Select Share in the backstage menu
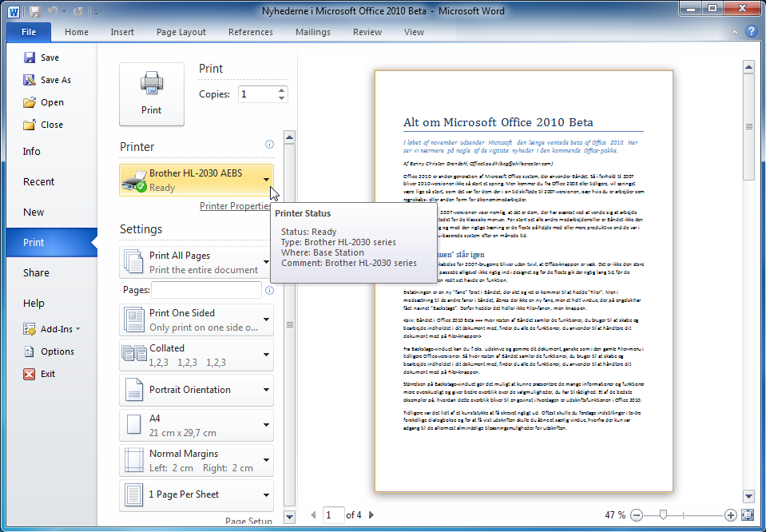Image resolution: width=766 pixels, height=532 pixels. tap(36, 272)
